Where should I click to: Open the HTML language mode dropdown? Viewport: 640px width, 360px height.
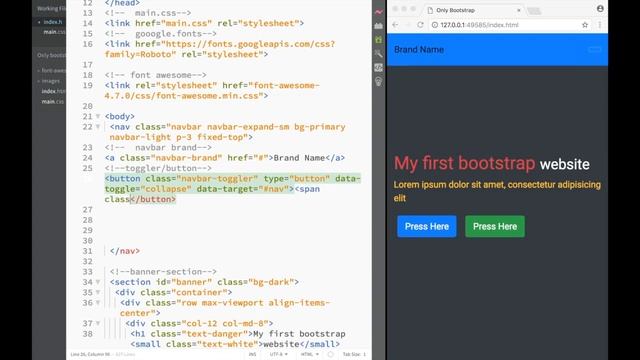click(309, 354)
